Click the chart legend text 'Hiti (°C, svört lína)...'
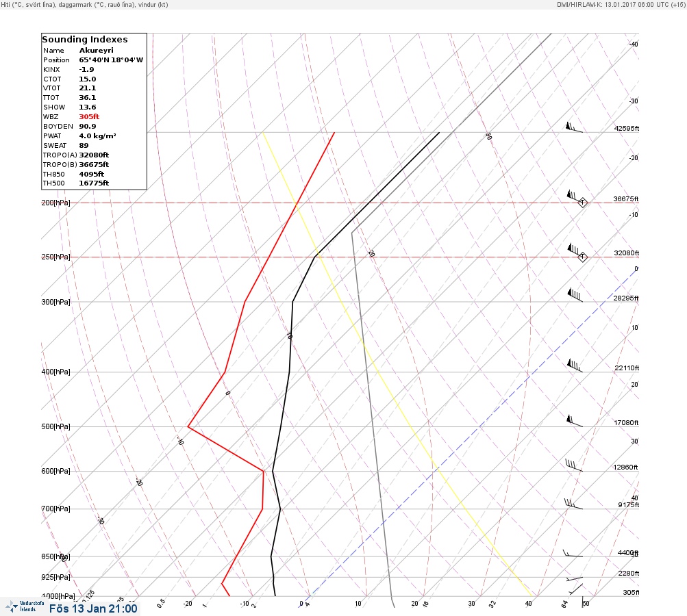This screenshot has height=616, width=687. click(84, 4)
